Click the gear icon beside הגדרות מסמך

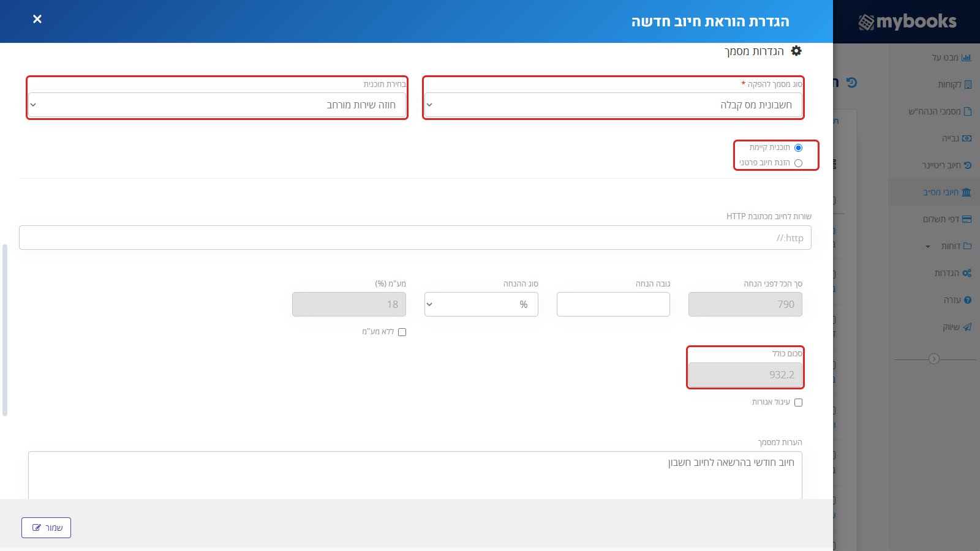pos(796,51)
